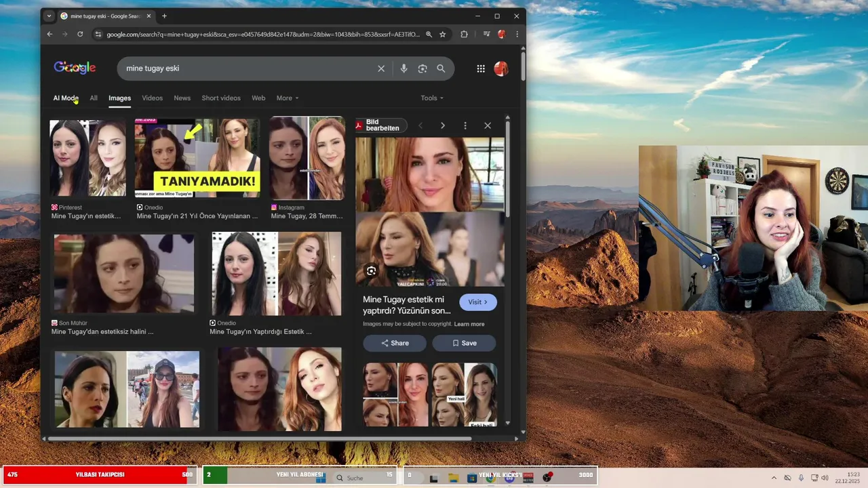Click the 'Bild bearbeiten' button
868x488 pixels.
(381, 125)
